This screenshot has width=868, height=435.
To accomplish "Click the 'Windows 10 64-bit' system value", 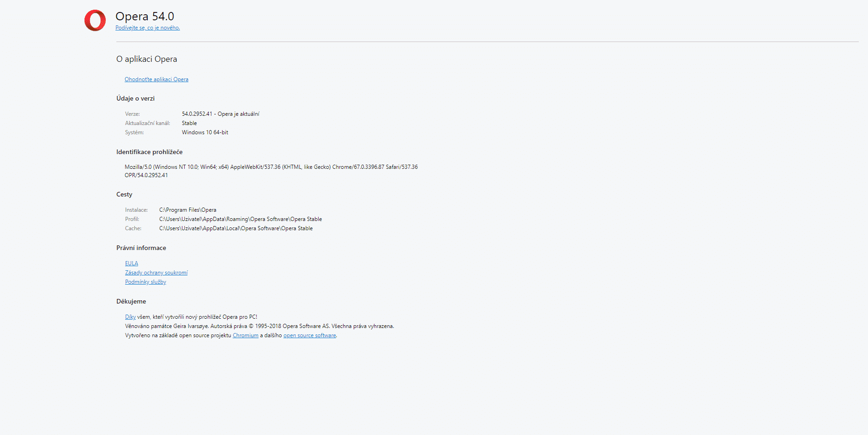I will tap(205, 132).
